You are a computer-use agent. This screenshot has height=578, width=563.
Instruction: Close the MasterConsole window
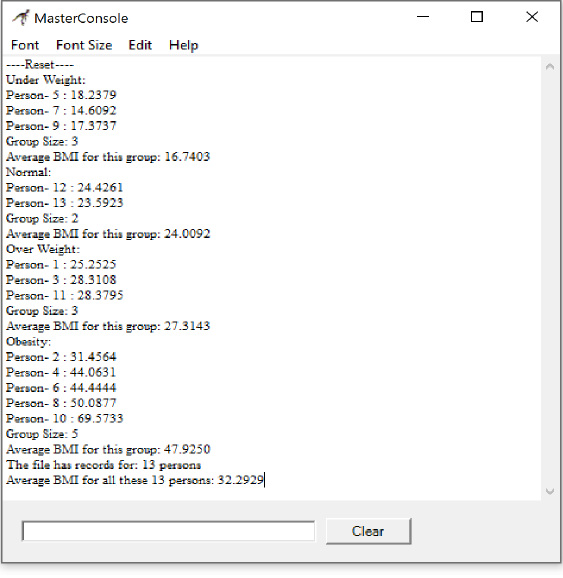click(532, 17)
